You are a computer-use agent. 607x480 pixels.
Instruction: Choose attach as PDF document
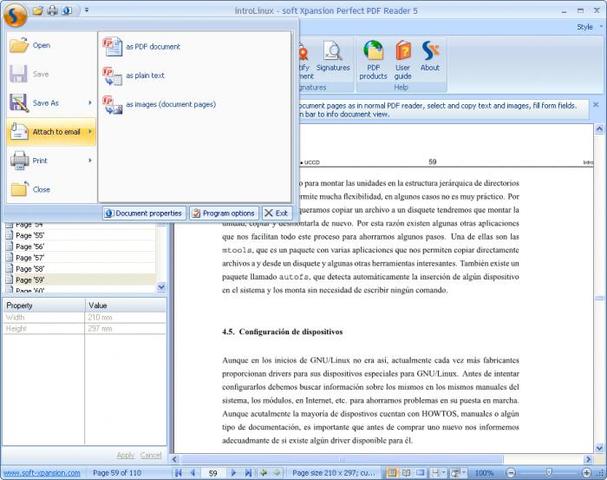coord(195,46)
